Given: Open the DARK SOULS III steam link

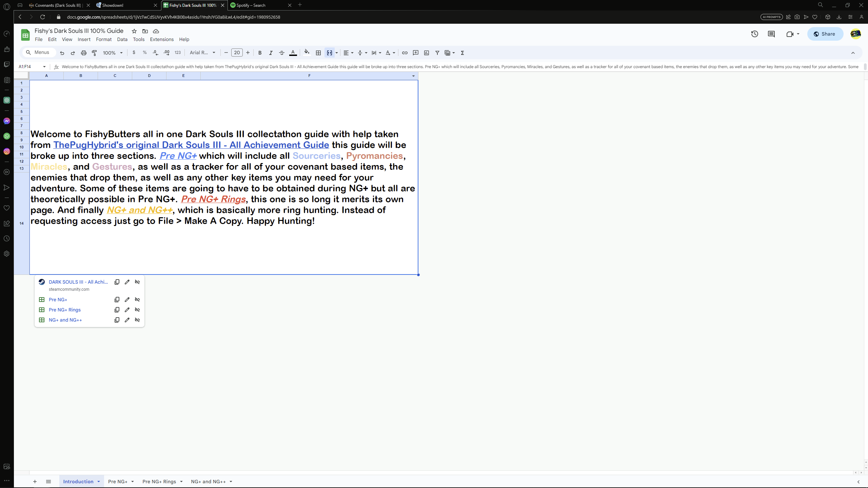Looking at the screenshot, I should pyautogui.click(x=78, y=282).
